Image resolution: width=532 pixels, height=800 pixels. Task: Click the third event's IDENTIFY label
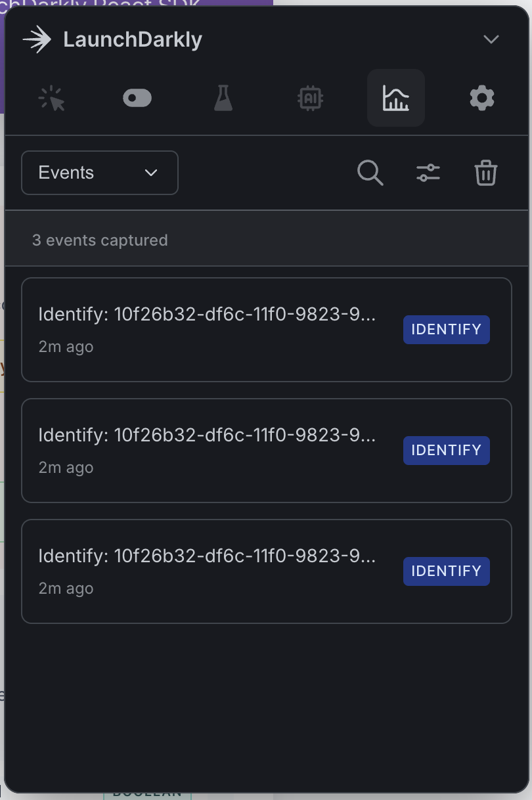click(446, 571)
